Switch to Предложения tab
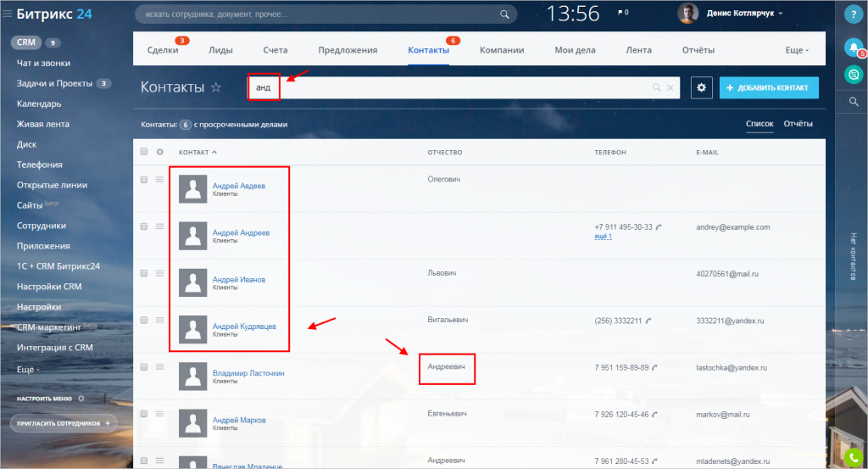Image resolution: width=868 pixels, height=469 pixels. (x=348, y=50)
